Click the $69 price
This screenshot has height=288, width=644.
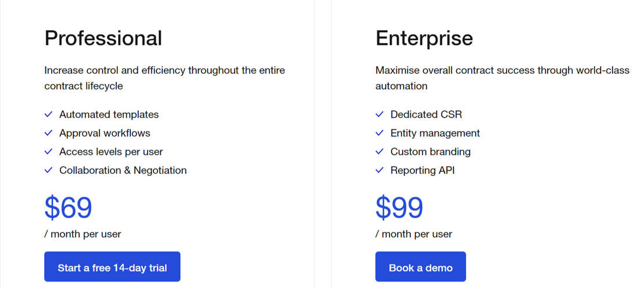68,207
